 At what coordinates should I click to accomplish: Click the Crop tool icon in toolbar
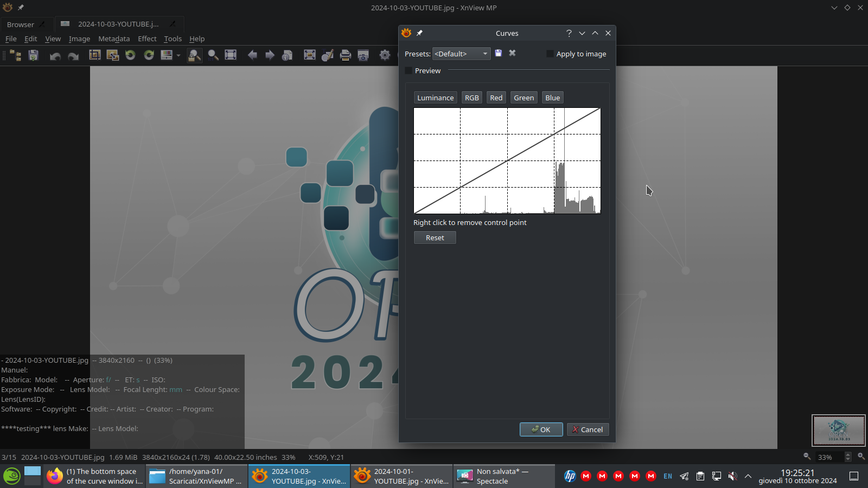click(95, 55)
